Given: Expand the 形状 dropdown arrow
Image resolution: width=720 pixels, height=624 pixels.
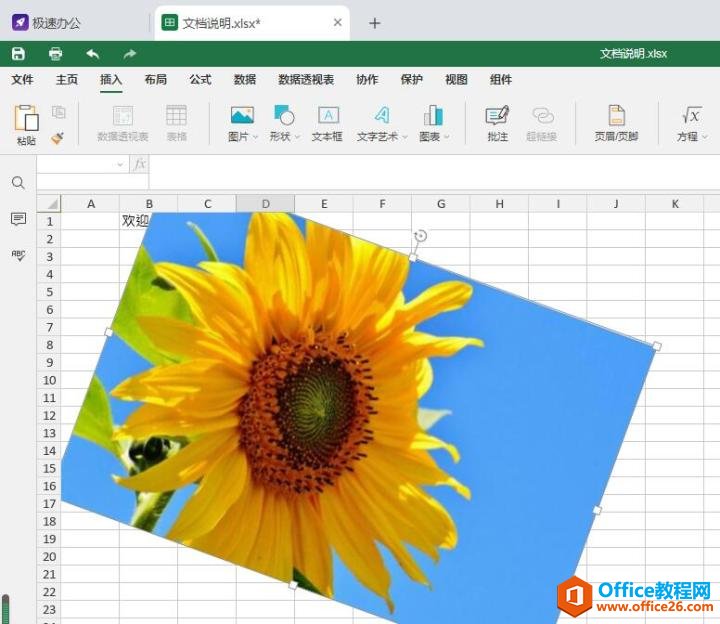Looking at the screenshot, I should 298,137.
